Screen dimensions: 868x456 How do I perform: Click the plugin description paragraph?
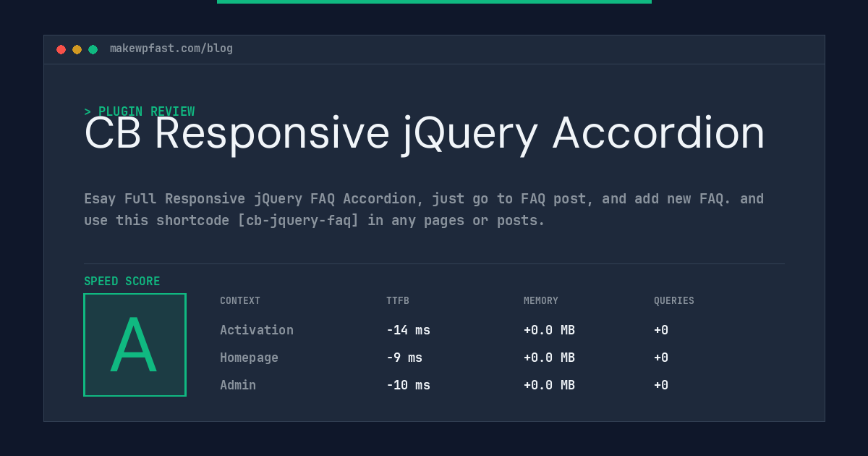[x=424, y=209]
